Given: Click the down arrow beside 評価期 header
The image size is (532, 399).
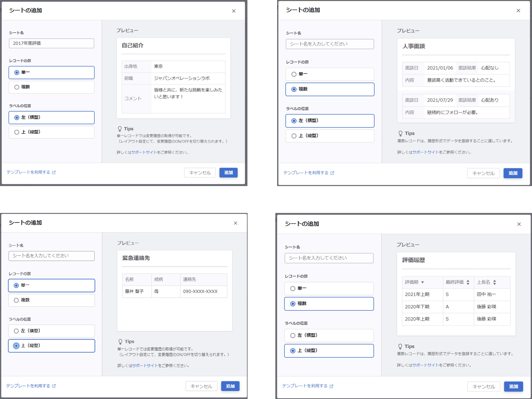Looking at the screenshot, I should [423, 282].
